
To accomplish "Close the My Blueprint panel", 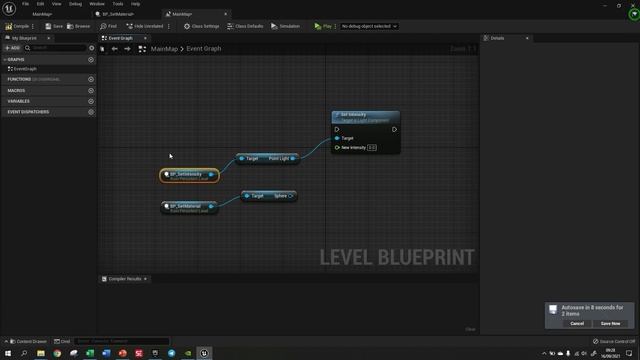I will 49,38.
